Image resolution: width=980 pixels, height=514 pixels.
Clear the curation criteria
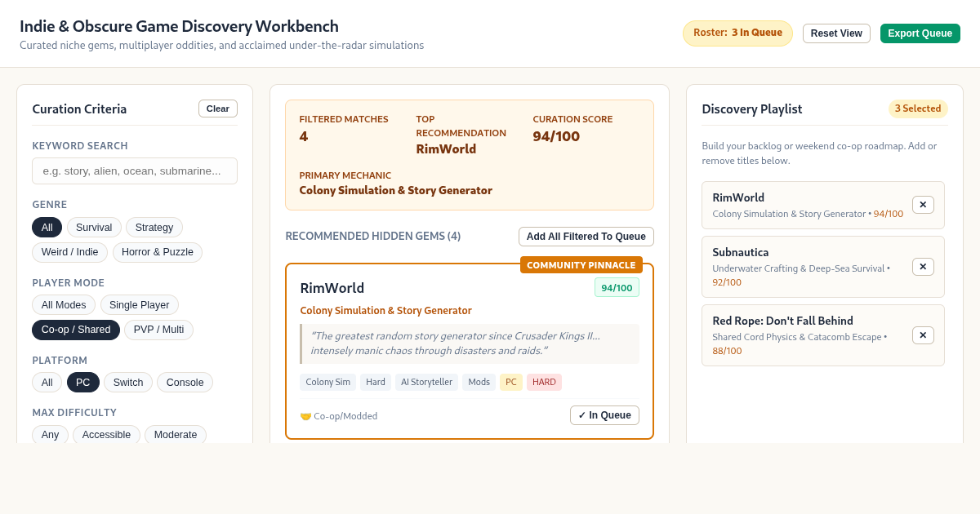[x=218, y=109]
